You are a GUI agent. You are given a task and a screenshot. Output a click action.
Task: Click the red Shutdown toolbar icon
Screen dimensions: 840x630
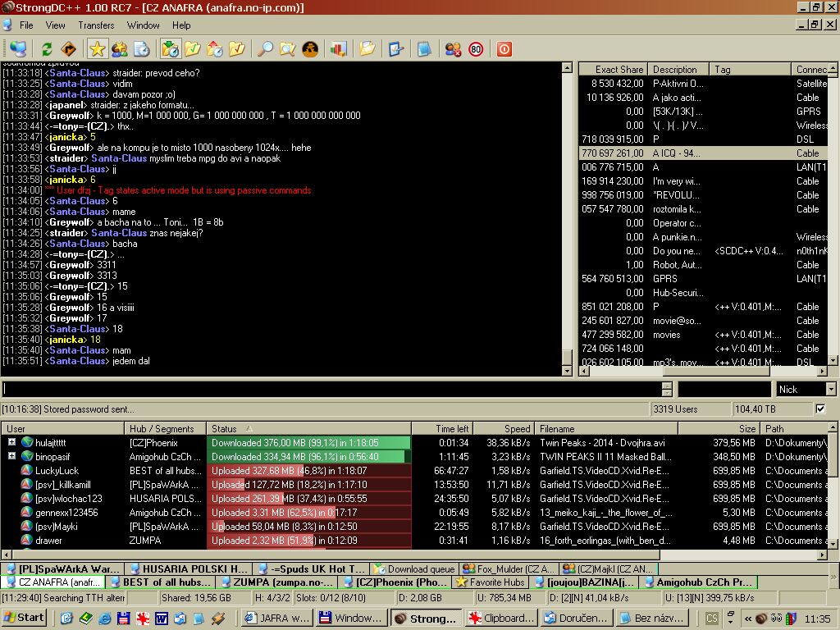[504, 49]
